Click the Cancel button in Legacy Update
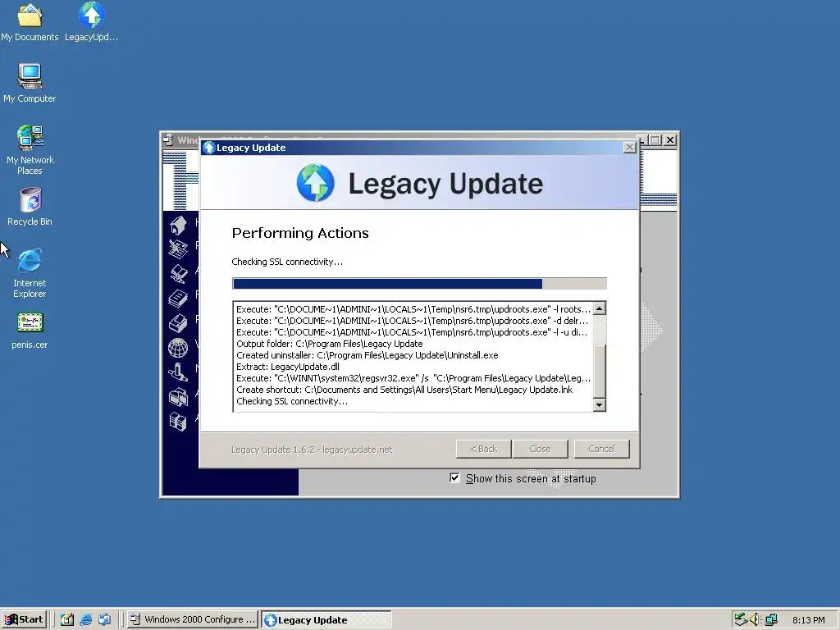This screenshot has width=840, height=630. pyautogui.click(x=601, y=449)
